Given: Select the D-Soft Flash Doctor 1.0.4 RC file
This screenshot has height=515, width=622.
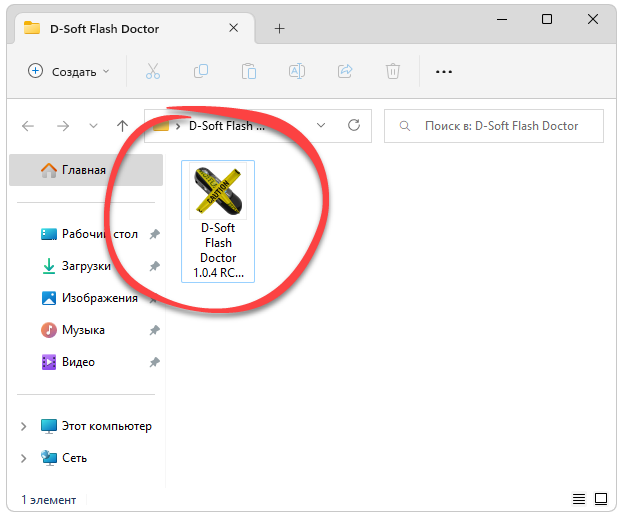Looking at the screenshot, I should 218,221.
